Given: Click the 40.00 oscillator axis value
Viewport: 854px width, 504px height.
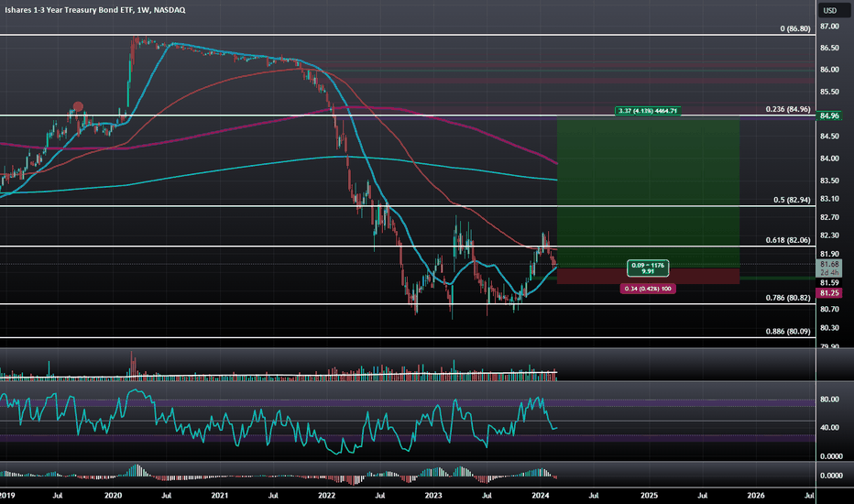Looking at the screenshot, I should (829, 427).
